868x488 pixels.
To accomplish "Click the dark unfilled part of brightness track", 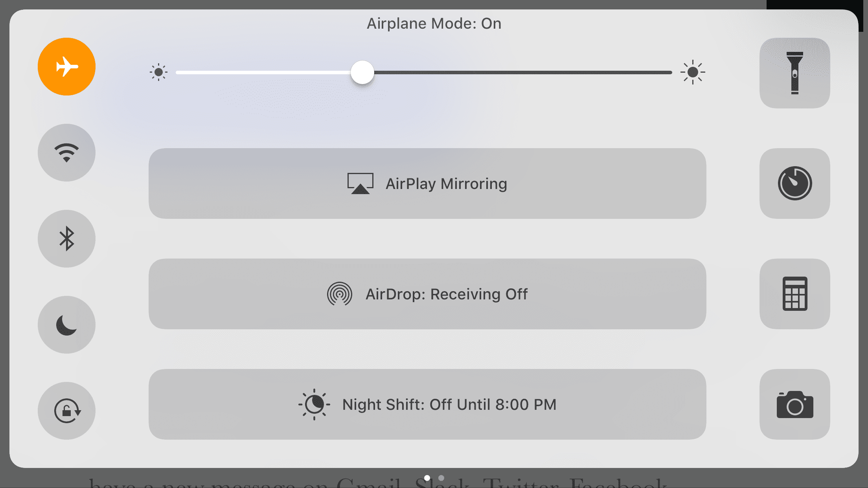I will click(x=523, y=72).
